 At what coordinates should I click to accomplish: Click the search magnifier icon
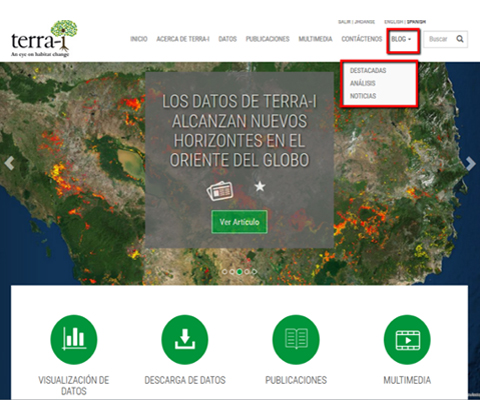pyautogui.click(x=460, y=39)
